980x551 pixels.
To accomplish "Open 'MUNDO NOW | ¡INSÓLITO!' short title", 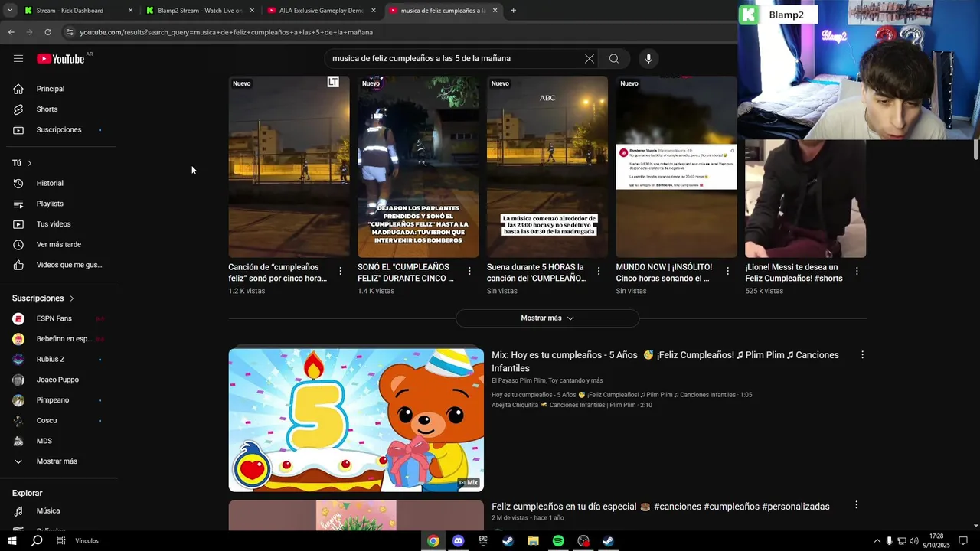I will coord(664,272).
